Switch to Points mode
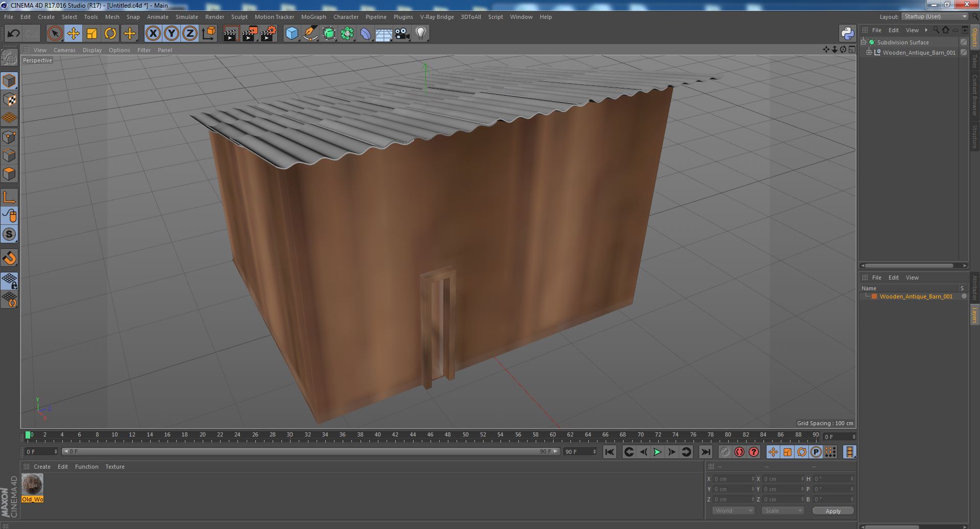 click(9, 137)
